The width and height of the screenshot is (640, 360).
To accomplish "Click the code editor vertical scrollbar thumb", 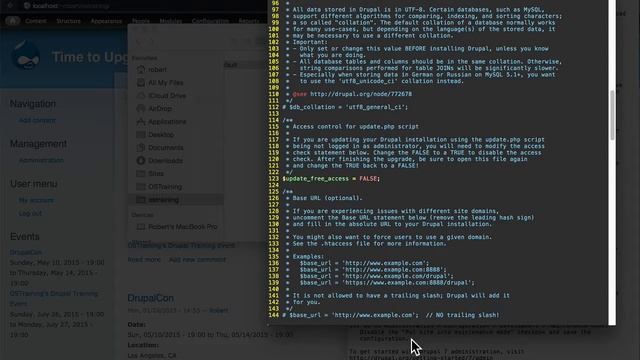I will pyautogui.click(x=612, y=115).
